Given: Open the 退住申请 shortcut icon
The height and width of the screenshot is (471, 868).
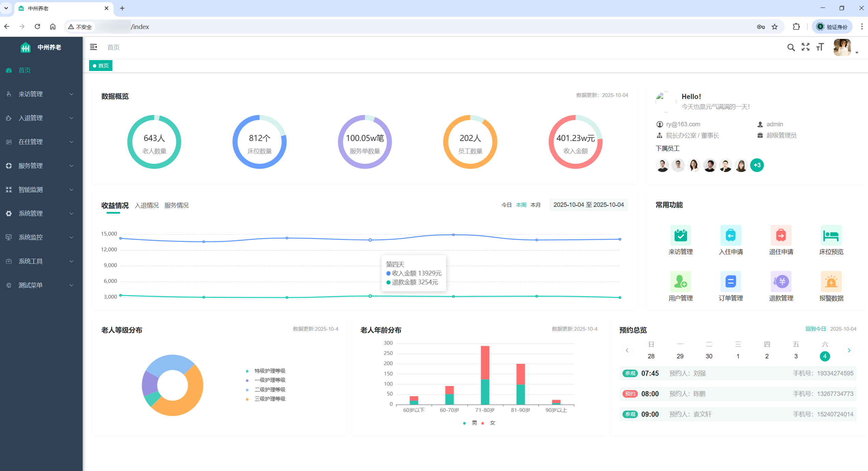Looking at the screenshot, I should point(781,235).
